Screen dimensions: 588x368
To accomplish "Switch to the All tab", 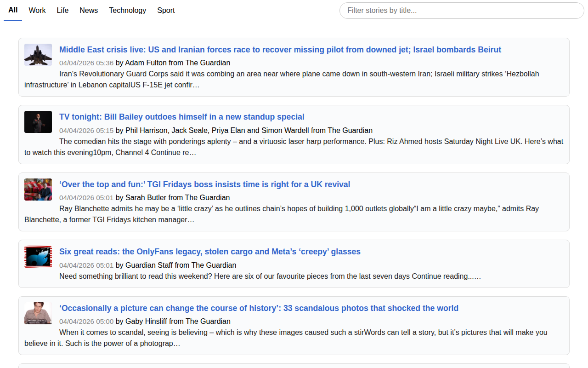I will [x=13, y=10].
